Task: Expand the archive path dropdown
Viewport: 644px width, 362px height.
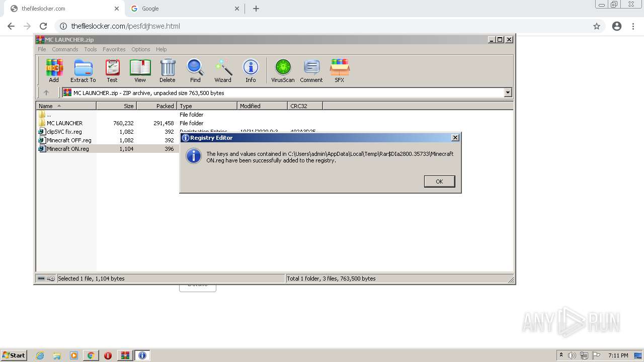Action: (508, 93)
